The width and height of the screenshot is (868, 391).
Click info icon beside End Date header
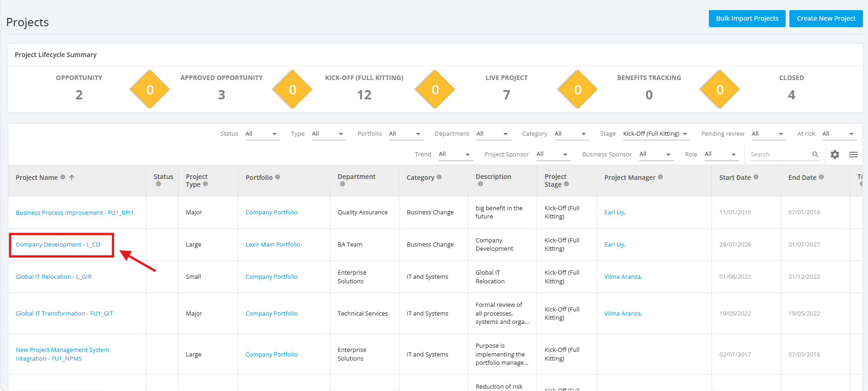[x=822, y=177]
